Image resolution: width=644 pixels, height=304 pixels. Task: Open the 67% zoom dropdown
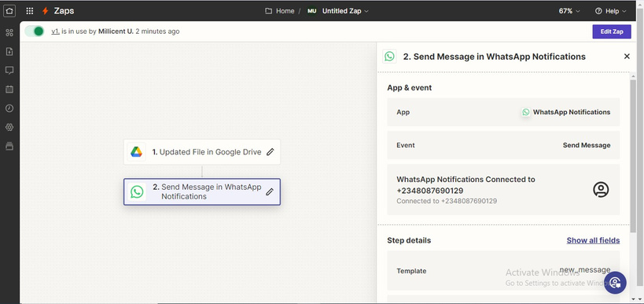click(x=569, y=11)
